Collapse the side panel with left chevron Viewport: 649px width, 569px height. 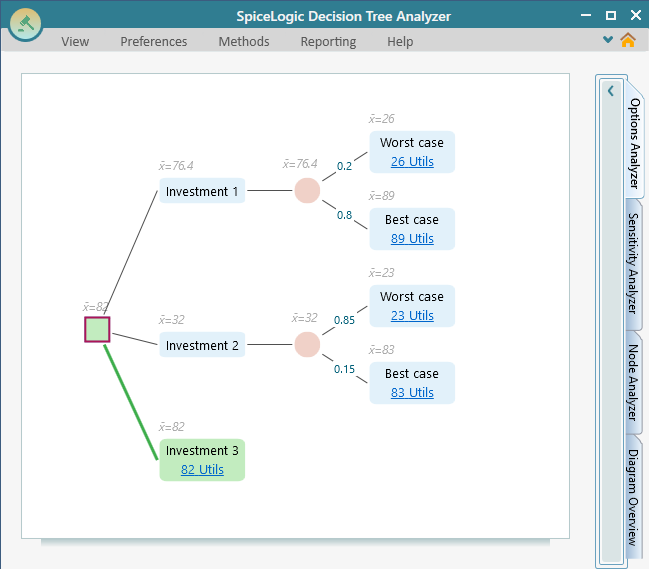pos(610,91)
